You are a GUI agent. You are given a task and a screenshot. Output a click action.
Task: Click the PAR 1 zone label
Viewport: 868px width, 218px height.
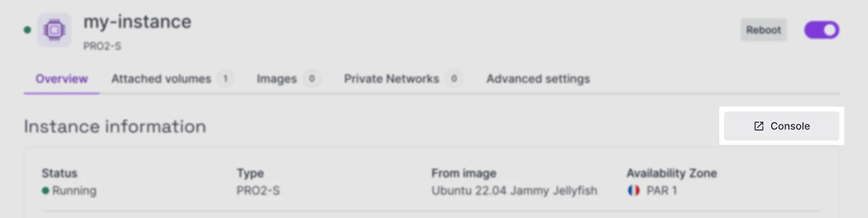click(662, 191)
